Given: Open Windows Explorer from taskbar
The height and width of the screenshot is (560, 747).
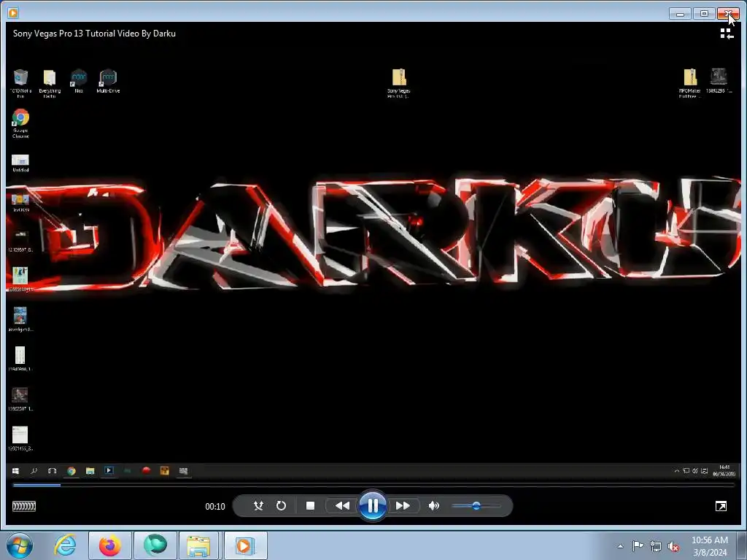Looking at the screenshot, I should (x=198, y=545).
